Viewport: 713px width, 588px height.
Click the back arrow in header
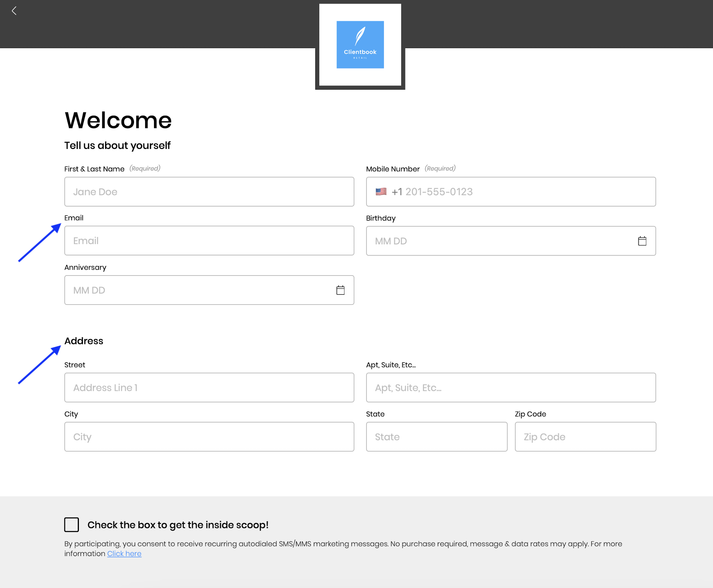14,11
